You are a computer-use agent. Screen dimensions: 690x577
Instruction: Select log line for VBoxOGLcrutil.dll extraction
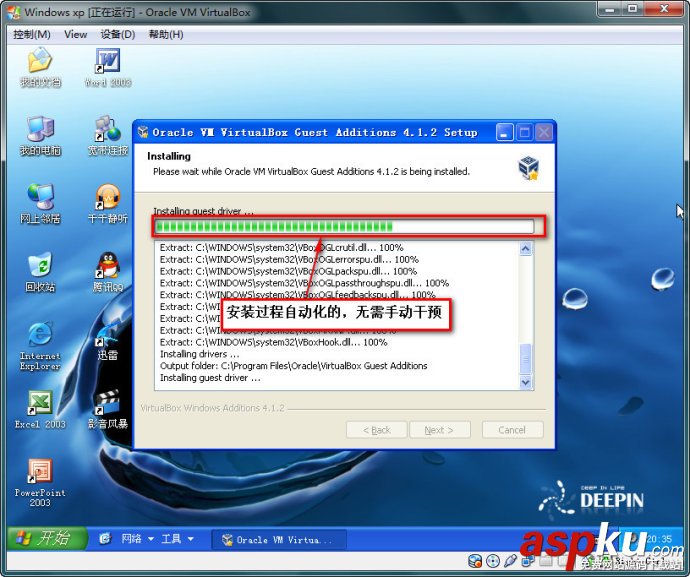pyautogui.click(x=282, y=247)
